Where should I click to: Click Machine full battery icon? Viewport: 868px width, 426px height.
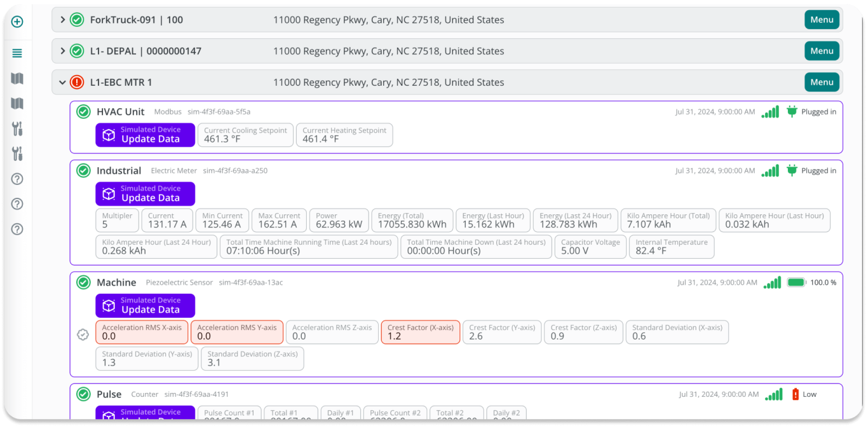(797, 282)
